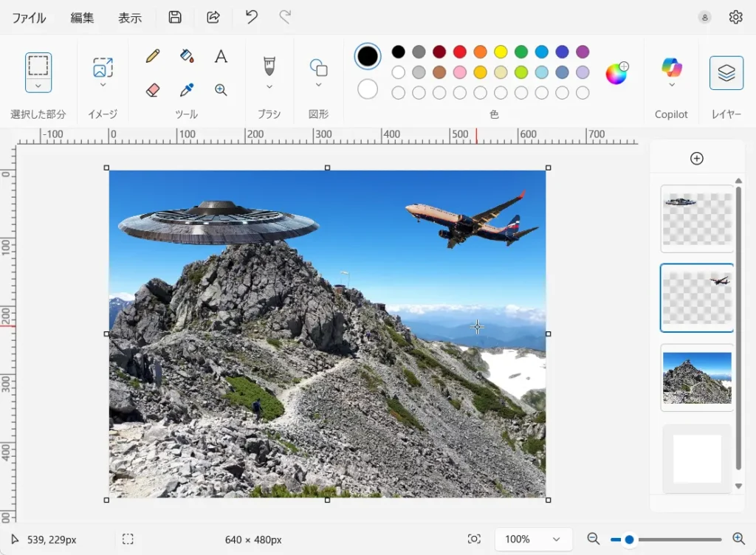Open the Copilot icon

(x=672, y=67)
